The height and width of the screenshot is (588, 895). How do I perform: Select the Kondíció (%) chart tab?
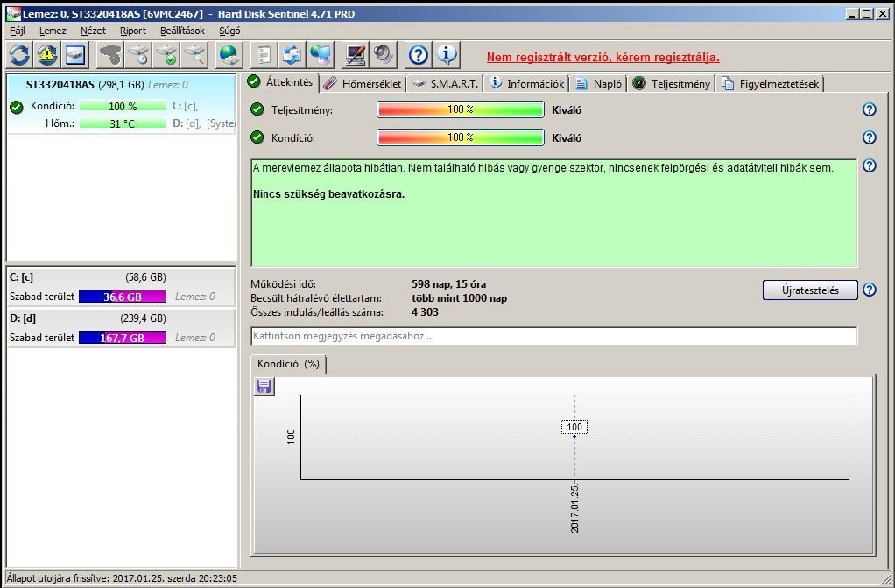click(x=288, y=364)
